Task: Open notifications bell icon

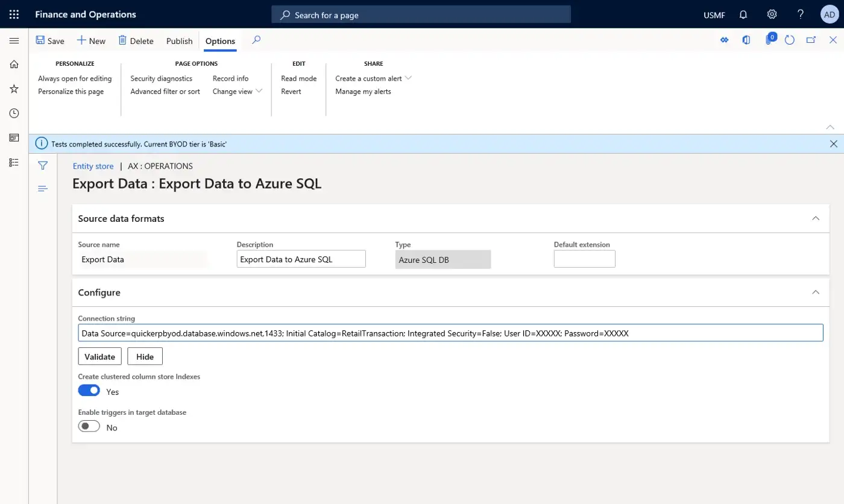Action: pos(743,14)
